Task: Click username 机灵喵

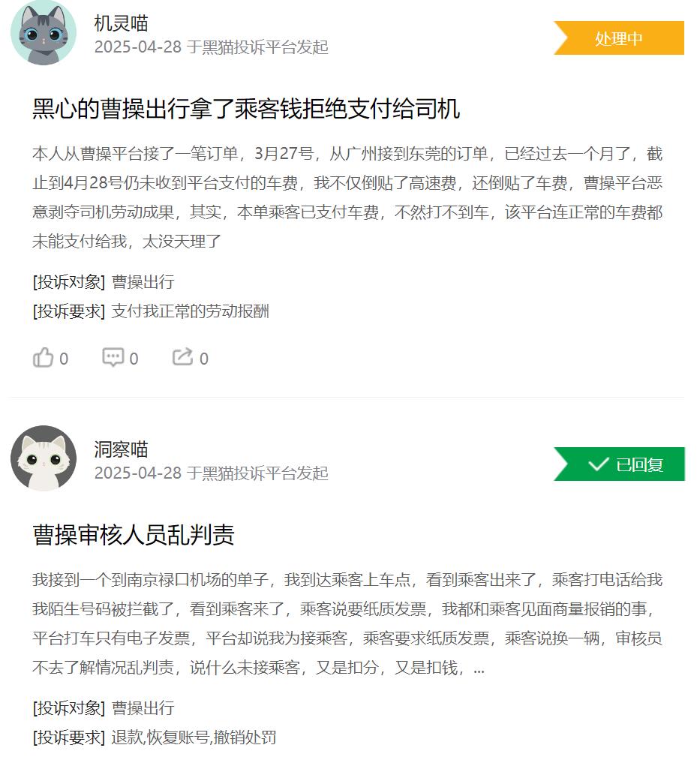Action: [122, 23]
